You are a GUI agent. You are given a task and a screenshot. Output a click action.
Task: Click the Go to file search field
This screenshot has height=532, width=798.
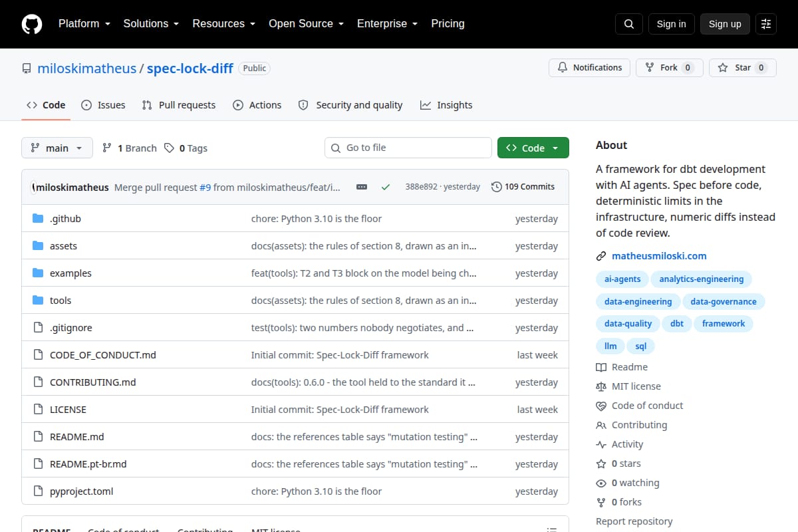point(408,148)
